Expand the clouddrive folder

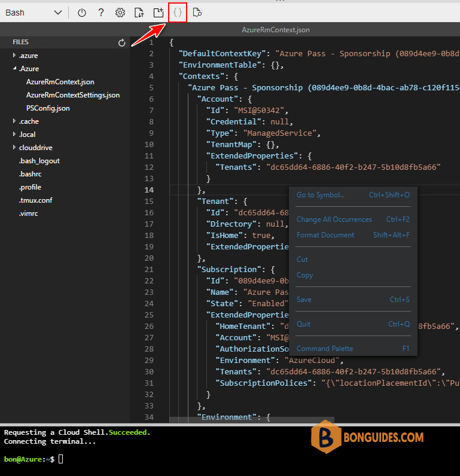point(35,148)
